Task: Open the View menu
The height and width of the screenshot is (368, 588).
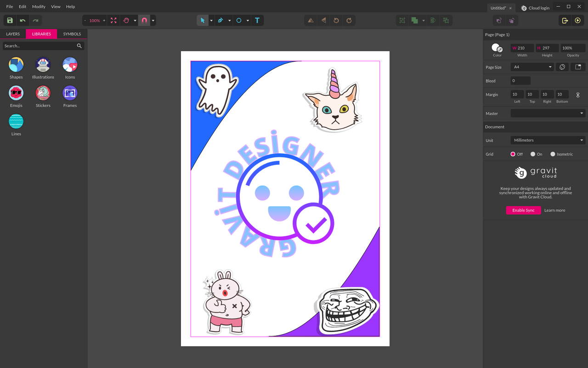Action: coord(56,7)
